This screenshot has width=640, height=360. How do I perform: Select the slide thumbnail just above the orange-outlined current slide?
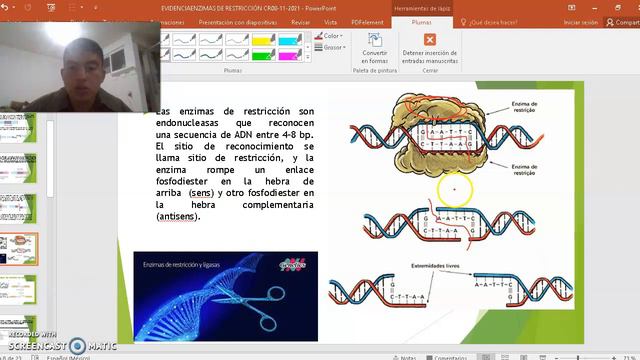[x=18, y=209]
